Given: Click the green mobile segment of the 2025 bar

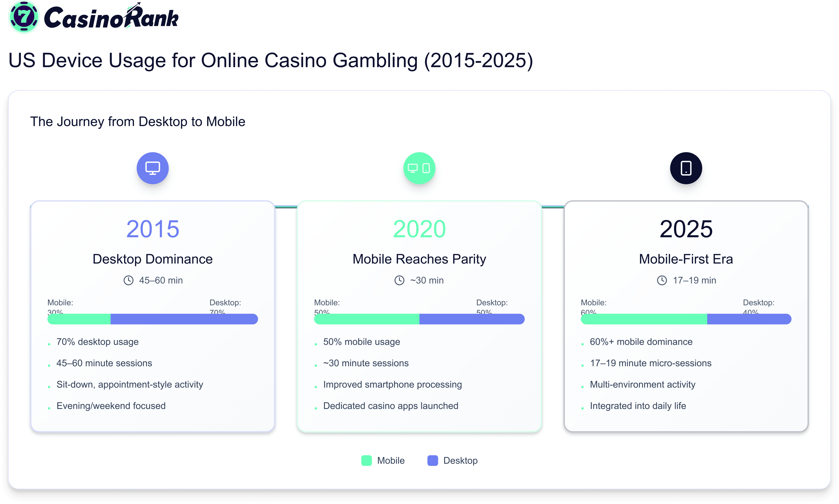Looking at the screenshot, I should click(644, 319).
